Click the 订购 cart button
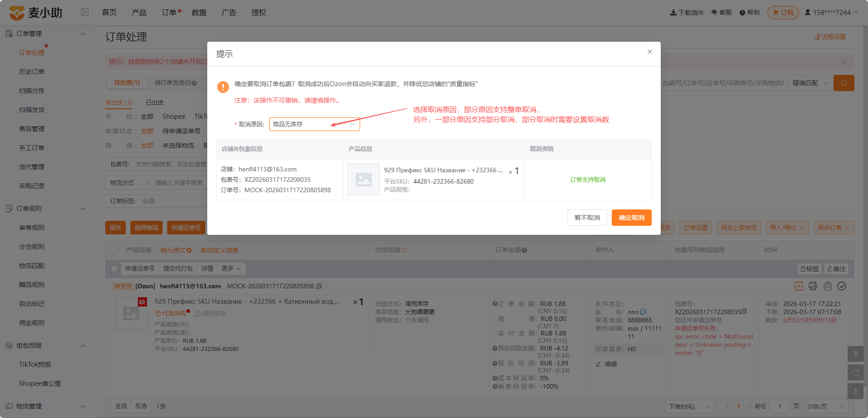The height and width of the screenshot is (418, 868). [x=783, y=13]
